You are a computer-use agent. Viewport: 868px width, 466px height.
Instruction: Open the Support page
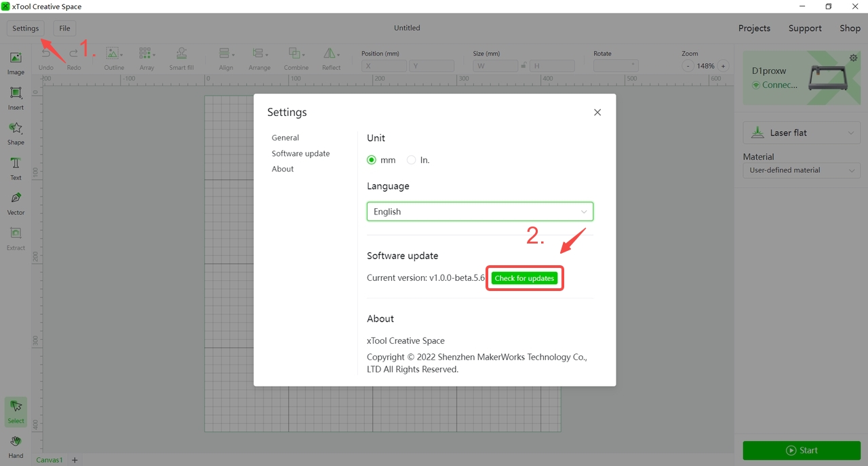coord(805,28)
